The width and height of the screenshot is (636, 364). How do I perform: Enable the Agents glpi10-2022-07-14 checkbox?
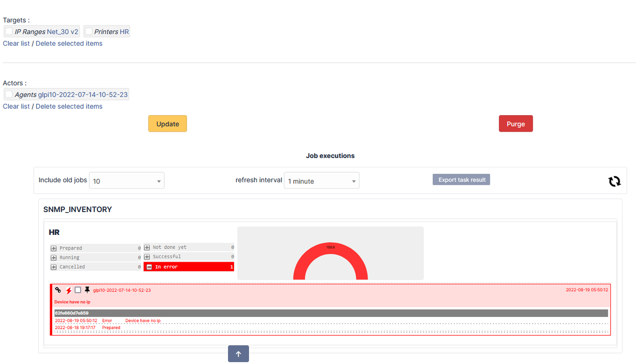tap(8, 94)
